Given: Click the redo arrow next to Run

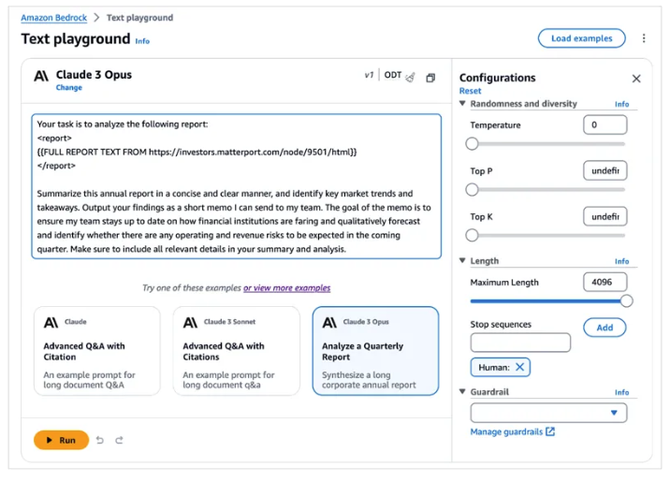Looking at the screenshot, I should [x=119, y=440].
